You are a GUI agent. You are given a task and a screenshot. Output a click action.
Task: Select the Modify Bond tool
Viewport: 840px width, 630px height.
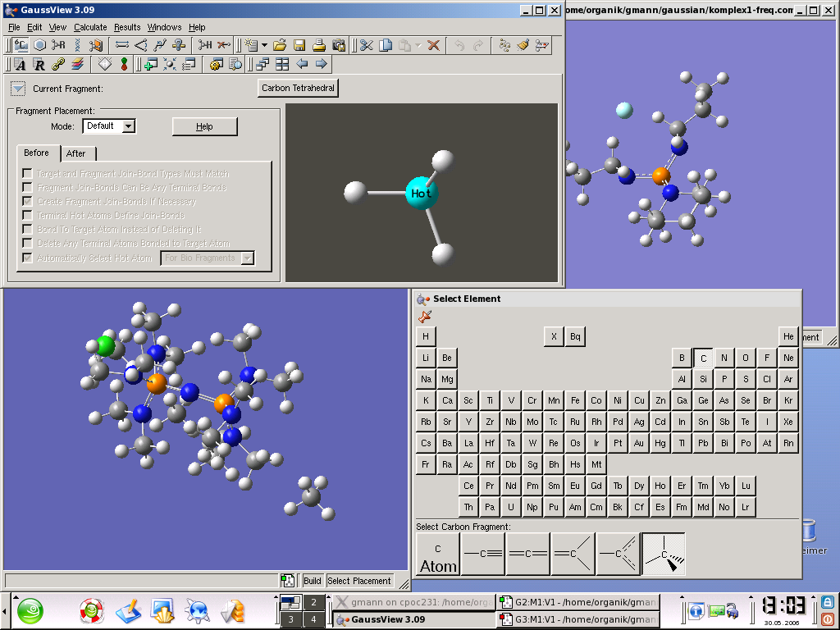[x=122, y=46]
